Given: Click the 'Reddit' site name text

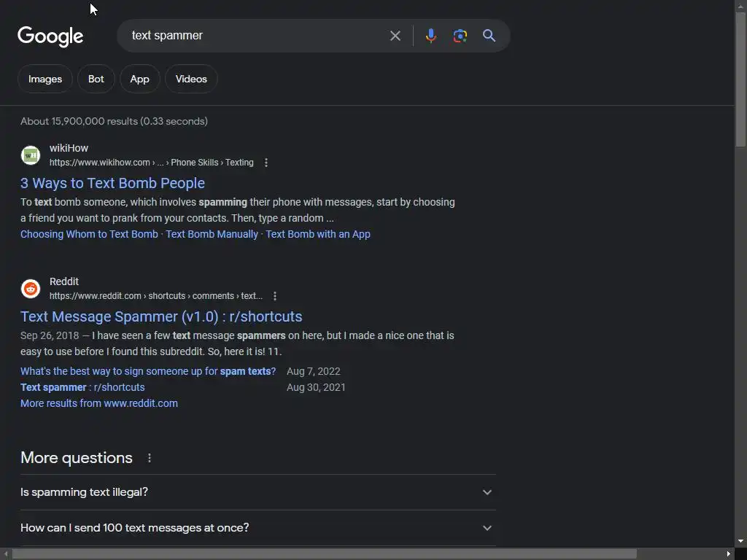Looking at the screenshot, I should click(64, 282).
